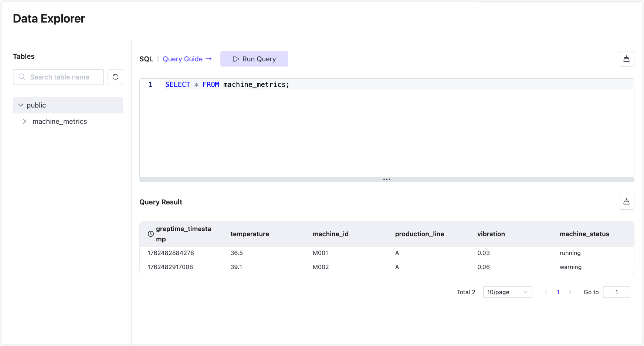Click the arrow icon next to Query Guide
644x346 pixels.
coord(209,59)
